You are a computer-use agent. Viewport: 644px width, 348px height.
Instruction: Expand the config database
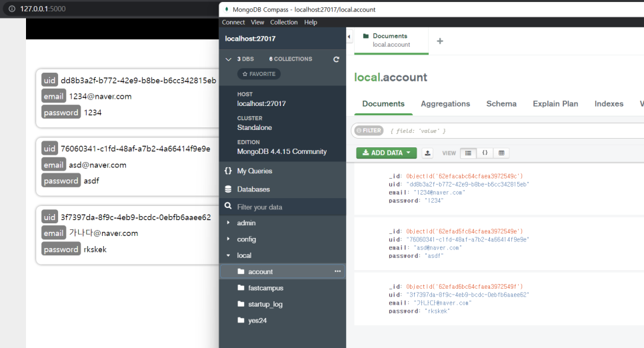point(229,239)
